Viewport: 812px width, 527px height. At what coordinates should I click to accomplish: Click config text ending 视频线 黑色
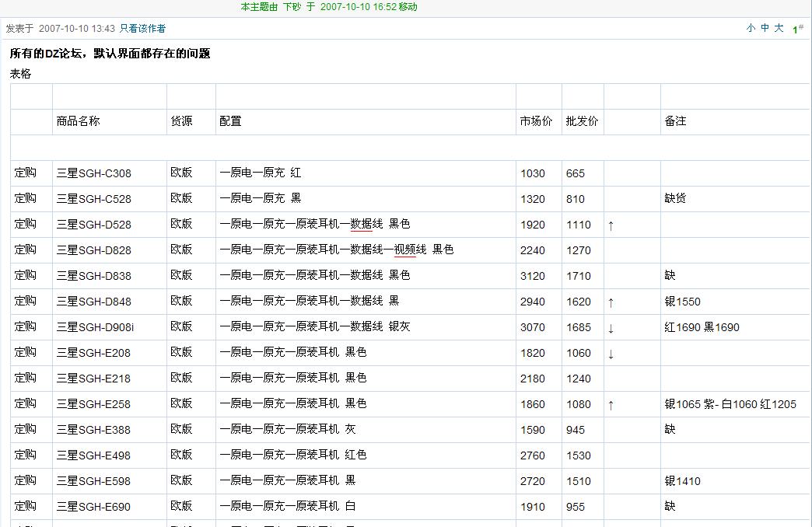click(337, 250)
